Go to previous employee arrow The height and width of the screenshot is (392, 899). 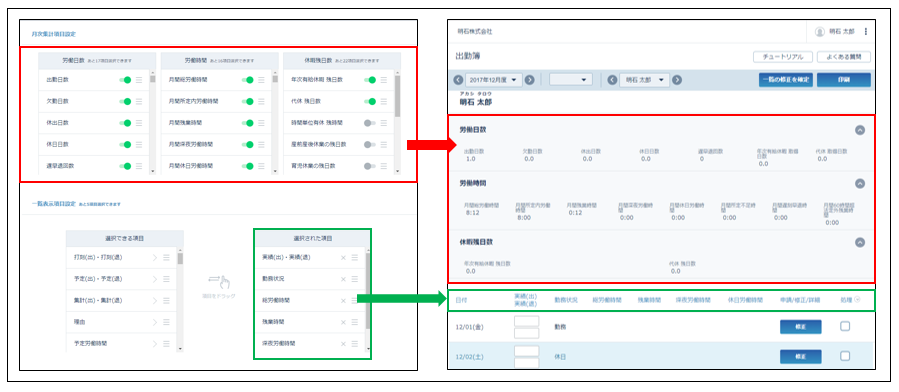point(612,80)
